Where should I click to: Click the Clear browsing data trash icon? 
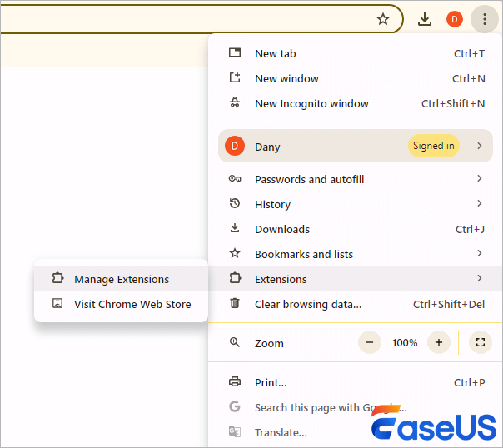(235, 304)
